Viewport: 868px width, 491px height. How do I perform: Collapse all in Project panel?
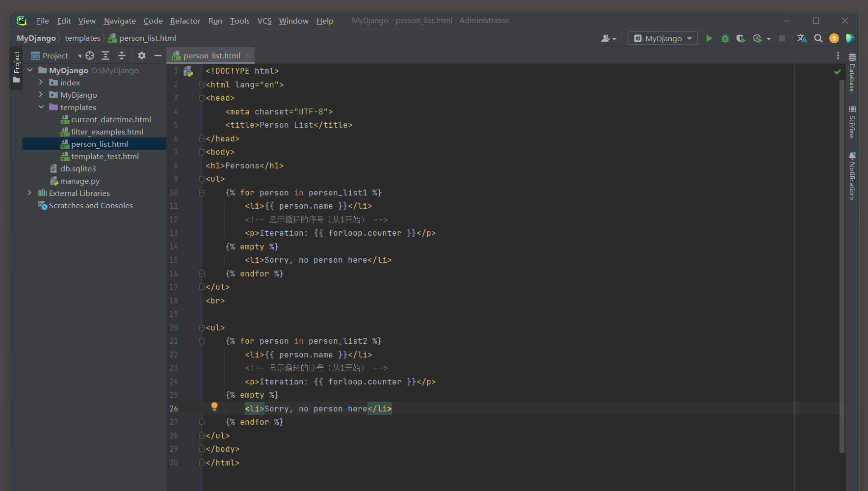click(x=122, y=55)
